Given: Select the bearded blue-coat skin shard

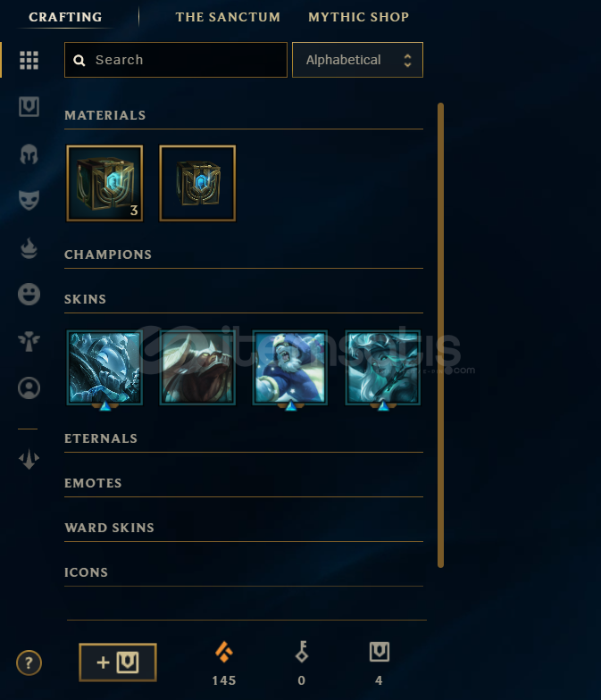Looking at the screenshot, I should (290, 368).
